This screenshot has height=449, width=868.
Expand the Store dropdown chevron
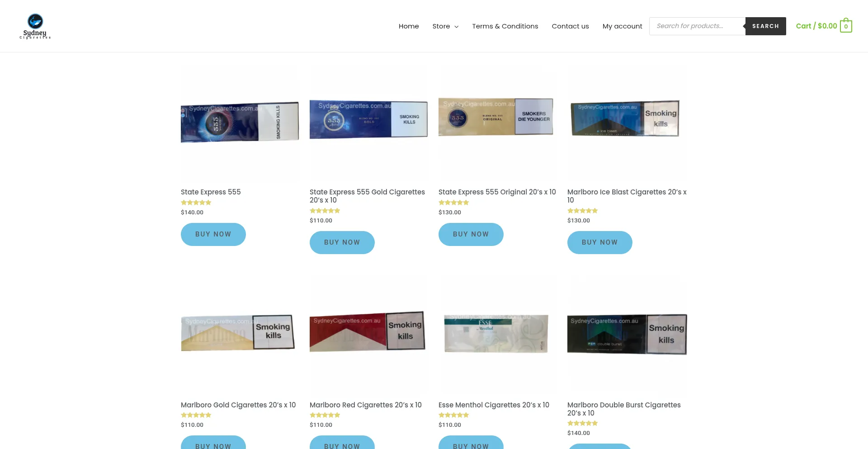[456, 27]
